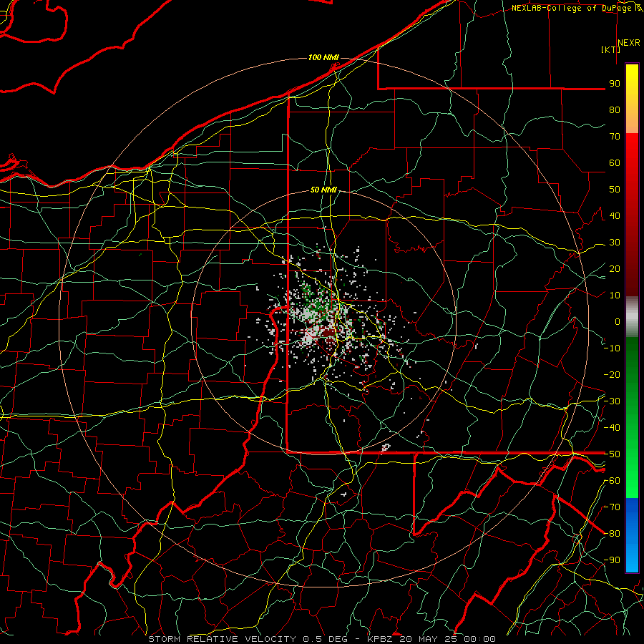Click the -60 value on the velocity scale
The width and height of the screenshot is (644, 644).
pos(612,481)
